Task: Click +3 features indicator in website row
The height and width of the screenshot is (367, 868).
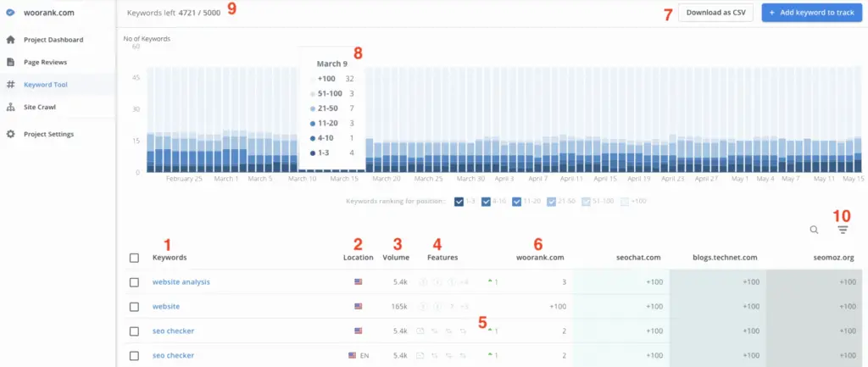Action: 464,307
